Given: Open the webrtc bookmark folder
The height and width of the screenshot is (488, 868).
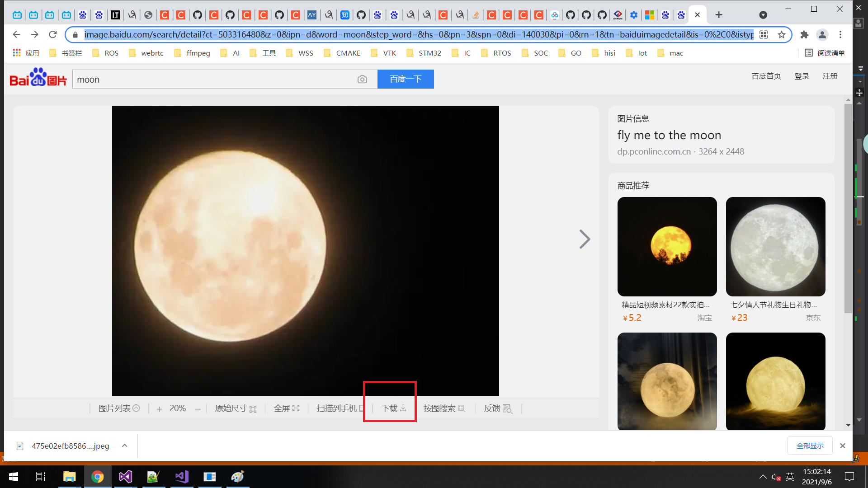Looking at the screenshot, I should (x=146, y=53).
